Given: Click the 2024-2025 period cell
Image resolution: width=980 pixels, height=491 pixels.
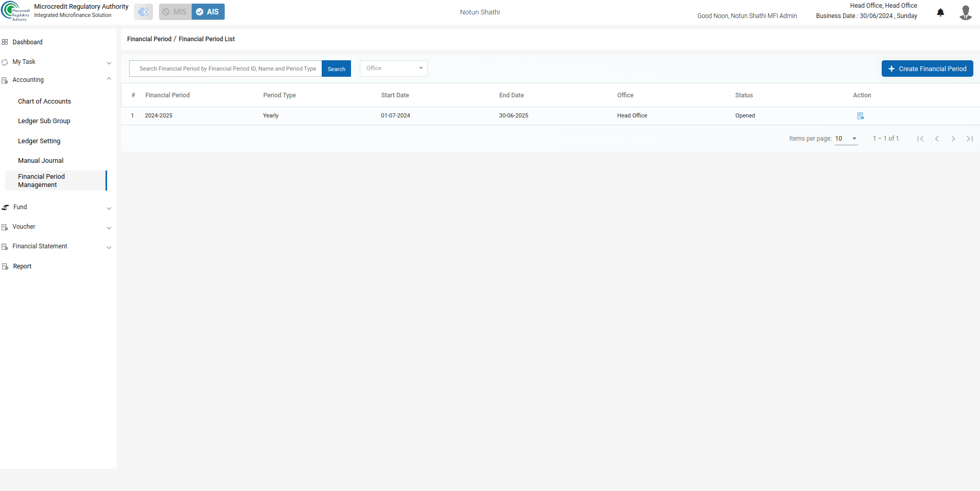Looking at the screenshot, I should tap(159, 116).
